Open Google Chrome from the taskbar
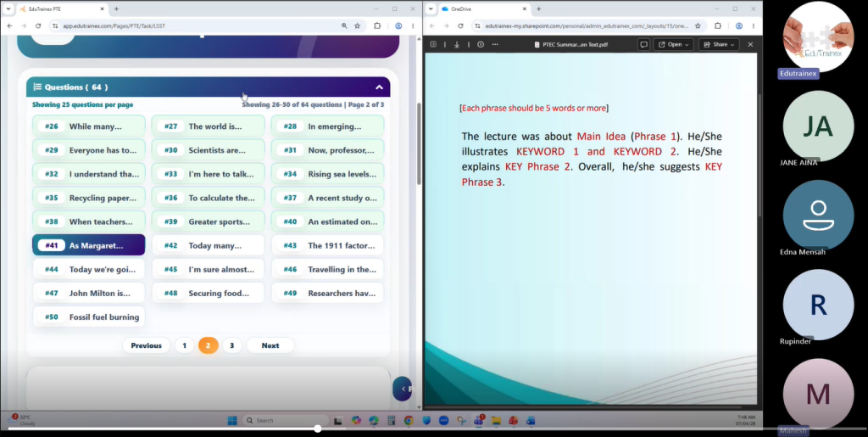The height and width of the screenshot is (437, 868). (x=409, y=420)
